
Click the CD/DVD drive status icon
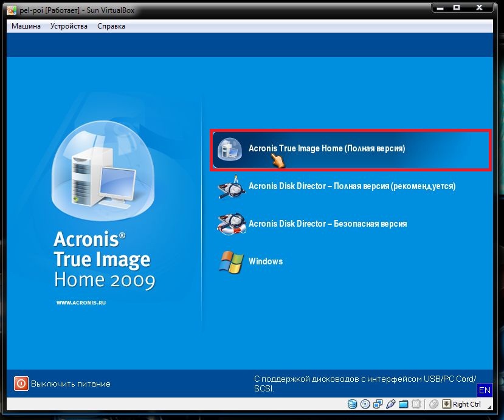pos(365,404)
